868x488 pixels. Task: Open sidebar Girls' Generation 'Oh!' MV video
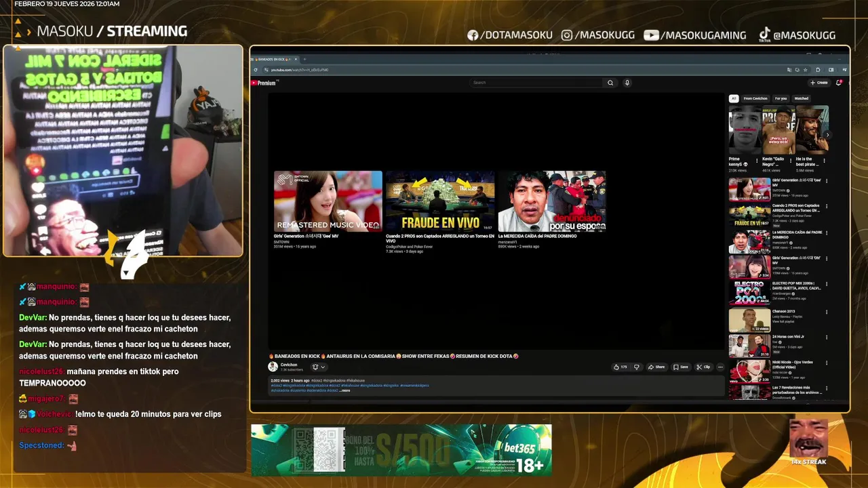click(x=749, y=267)
